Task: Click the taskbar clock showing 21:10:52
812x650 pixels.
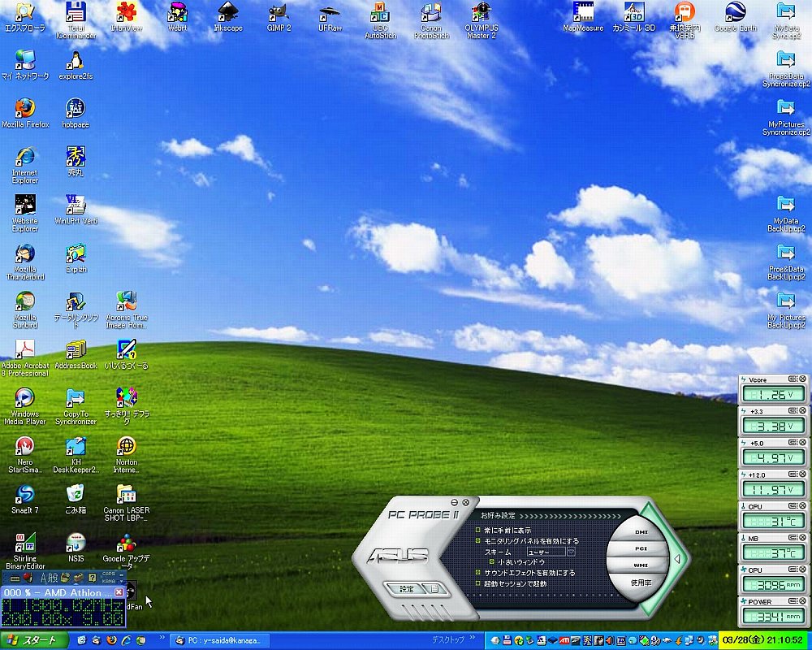Action: [764, 641]
